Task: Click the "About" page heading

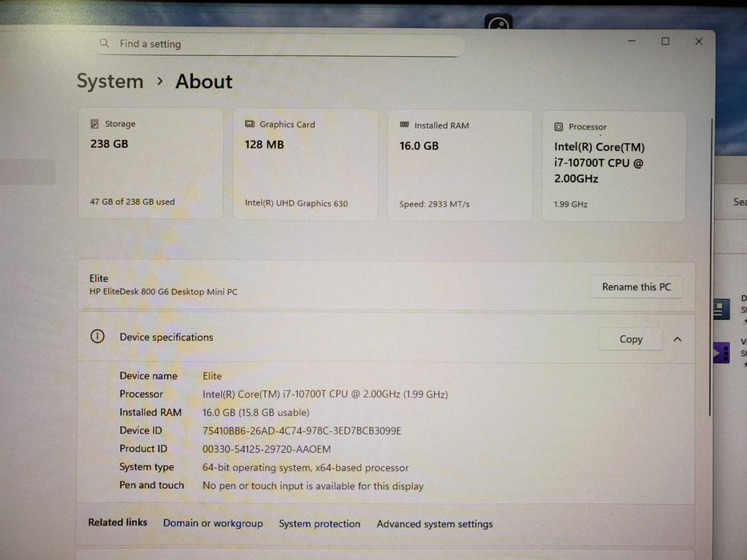Action: (x=204, y=82)
